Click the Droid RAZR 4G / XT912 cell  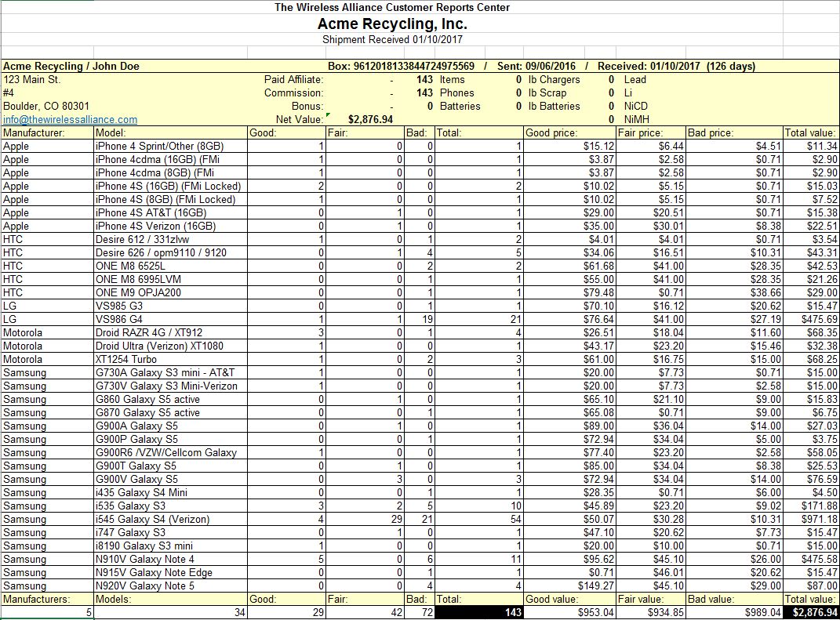coord(170,332)
